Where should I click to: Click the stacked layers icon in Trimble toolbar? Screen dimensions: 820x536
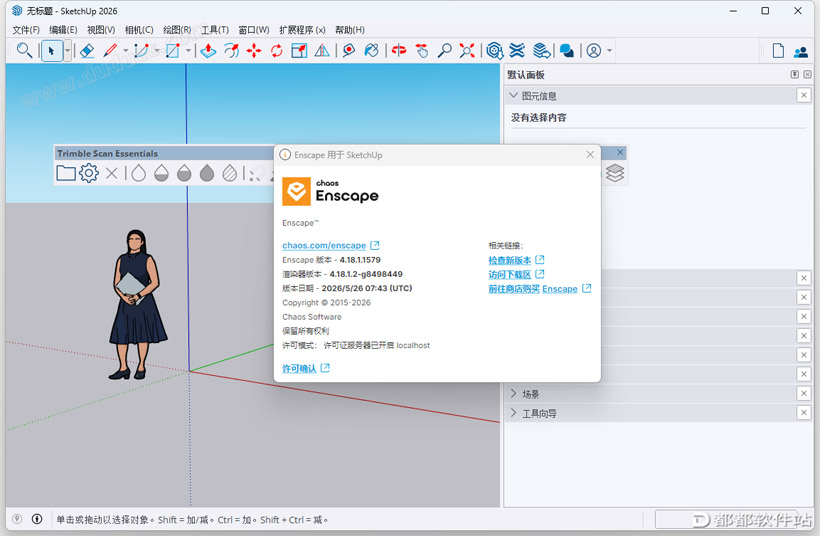coord(615,173)
